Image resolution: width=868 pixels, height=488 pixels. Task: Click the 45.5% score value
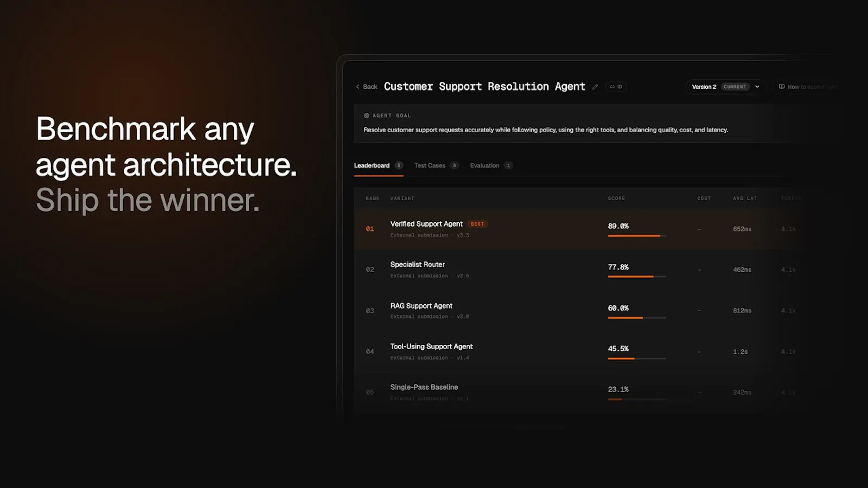pyautogui.click(x=618, y=349)
